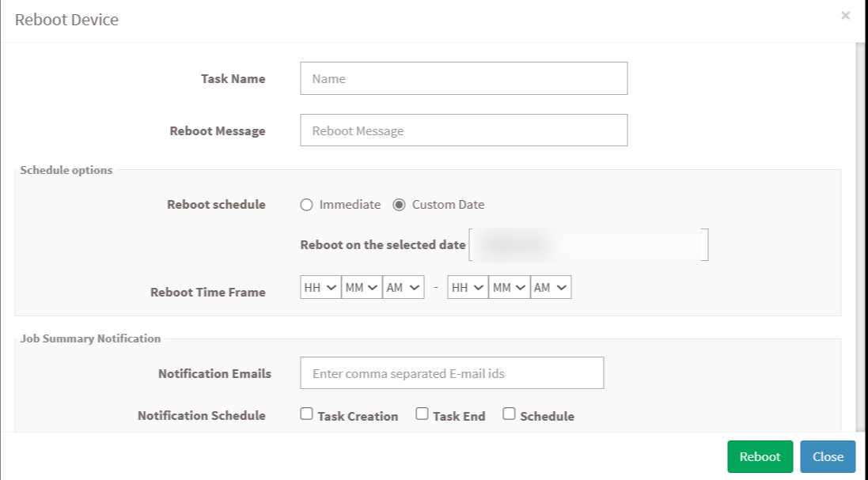Click the Reboot Device dialog title
Image resolution: width=868 pixels, height=480 pixels.
tap(66, 20)
